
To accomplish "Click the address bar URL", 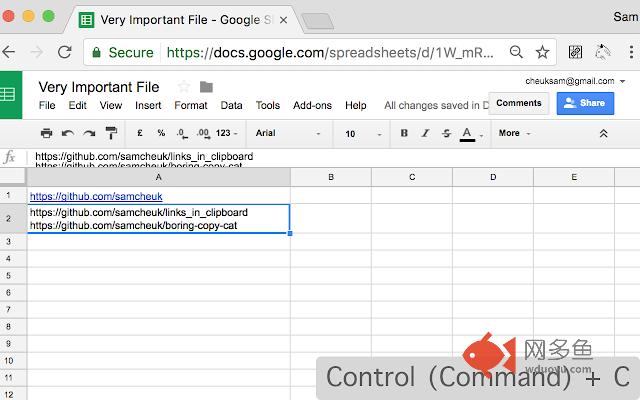I will (x=330, y=53).
